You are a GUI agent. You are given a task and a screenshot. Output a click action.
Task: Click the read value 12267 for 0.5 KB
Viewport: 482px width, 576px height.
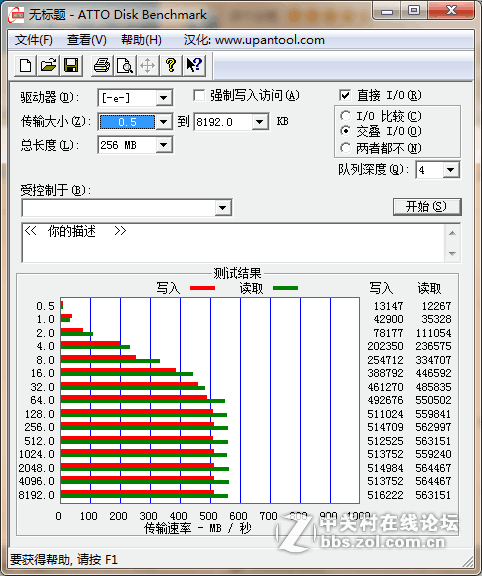(436, 306)
